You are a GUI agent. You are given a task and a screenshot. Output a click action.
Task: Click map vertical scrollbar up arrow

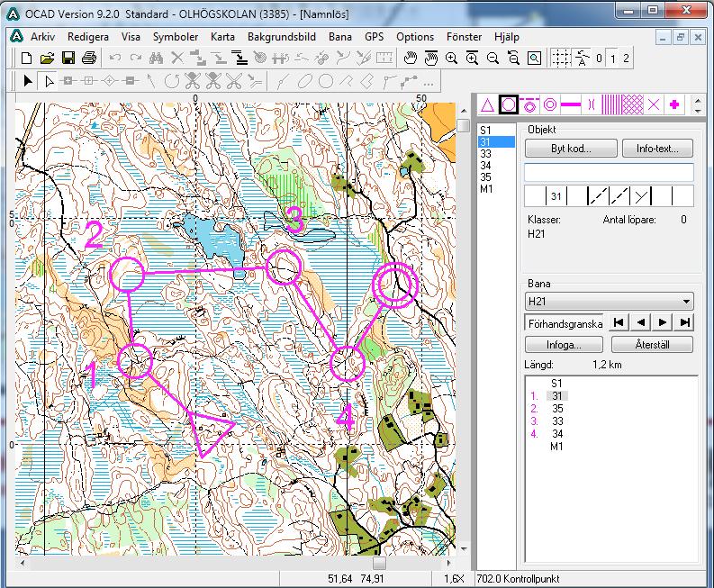pos(464,111)
